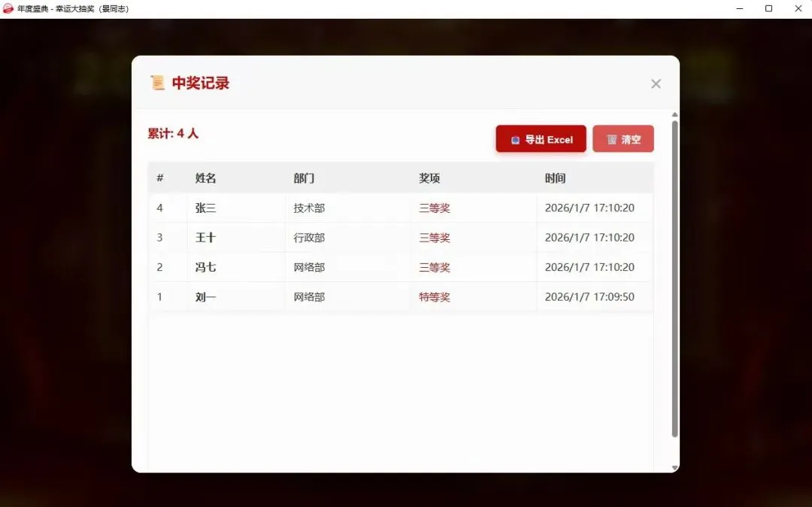This screenshot has width=812, height=507.
Task: Click the 姓名 column header
Action: [205, 178]
